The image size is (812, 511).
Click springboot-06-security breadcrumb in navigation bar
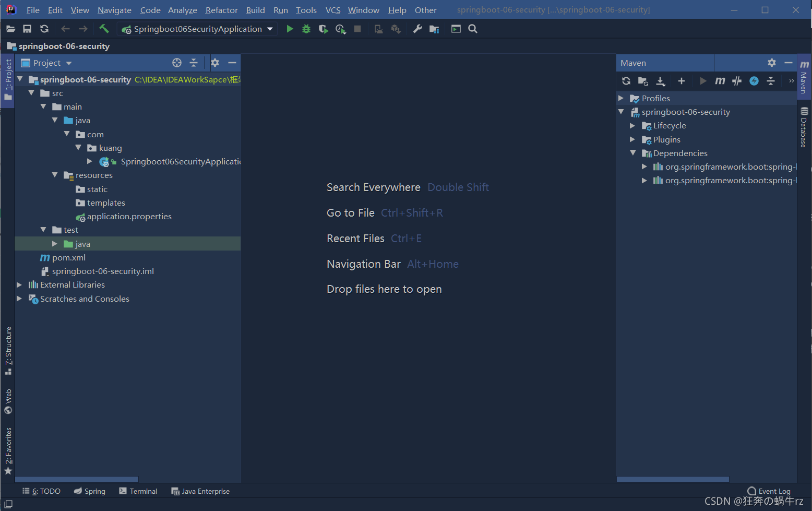click(x=58, y=46)
